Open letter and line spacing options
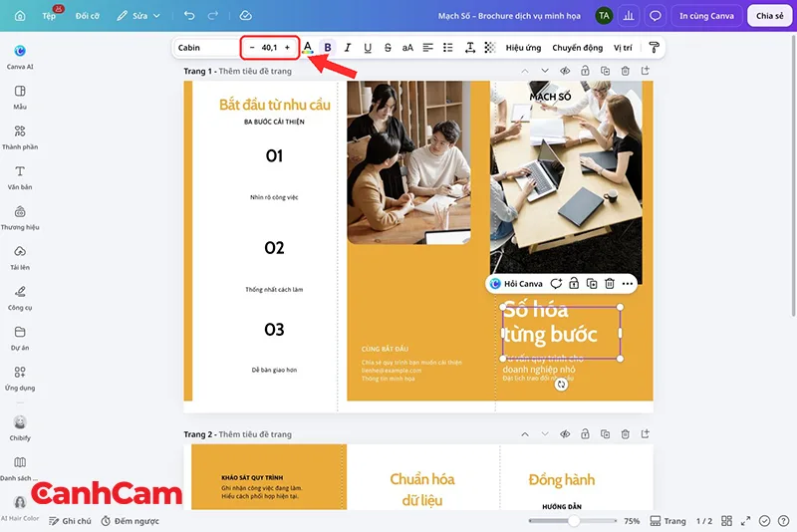The image size is (797, 532). 470,48
